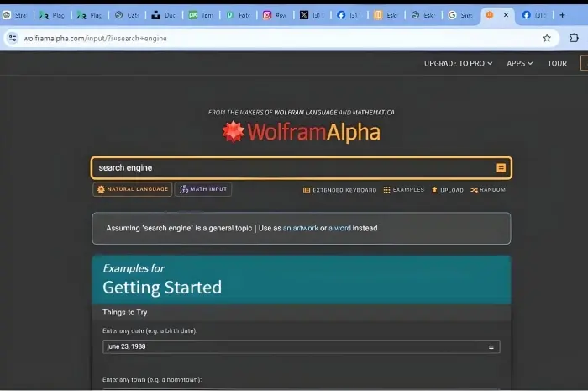Screen dimensions: 588x391
Task: Switch to the 'Tem' tab
Action: (x=201, y=15)
